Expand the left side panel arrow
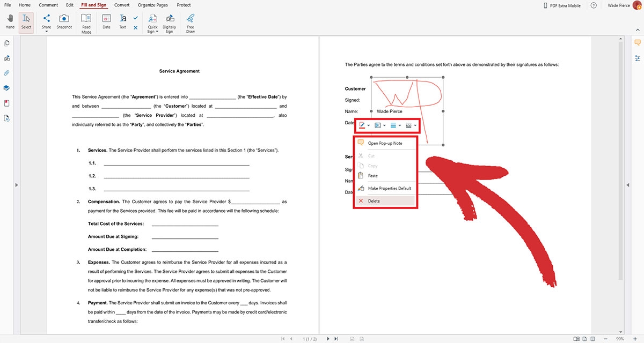This screenshot has height=343, width=644. coord(17,185)
